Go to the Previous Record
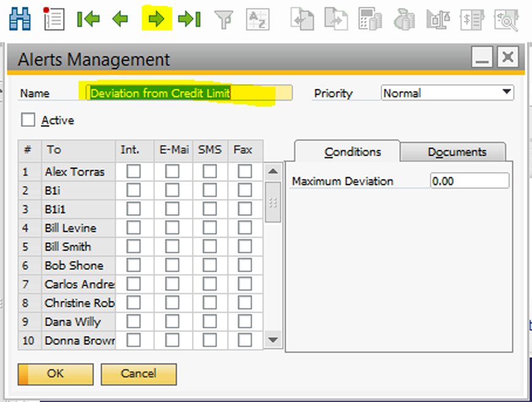This screenshot has height=402, width=532. pos(120,19)
